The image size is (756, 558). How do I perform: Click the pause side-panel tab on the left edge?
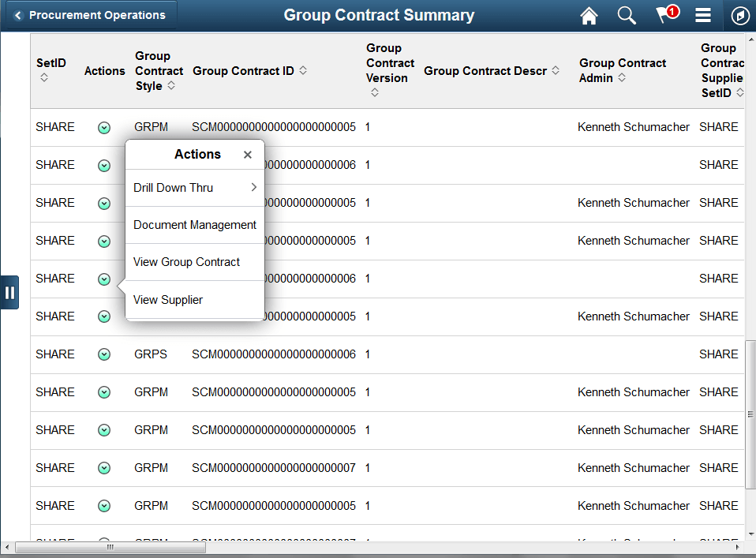10,292
